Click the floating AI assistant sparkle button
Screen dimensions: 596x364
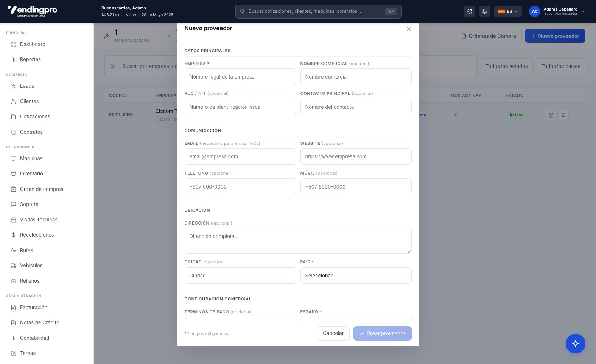[x=575, y=344]
